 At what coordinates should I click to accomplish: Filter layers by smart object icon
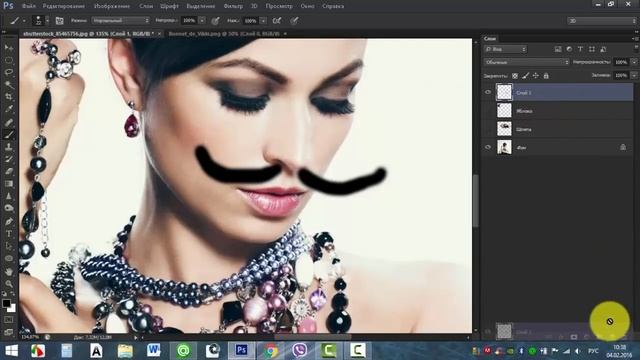603,49
